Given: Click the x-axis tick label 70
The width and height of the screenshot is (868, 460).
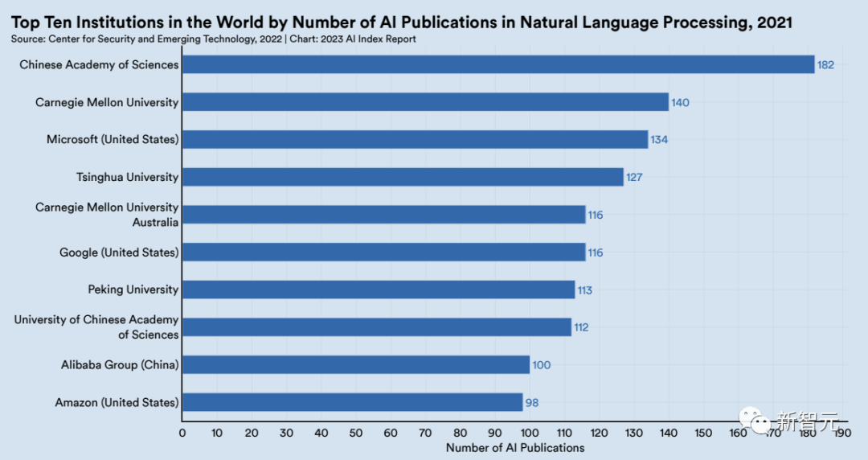Looking at the screenshot, I should [425, 433].
